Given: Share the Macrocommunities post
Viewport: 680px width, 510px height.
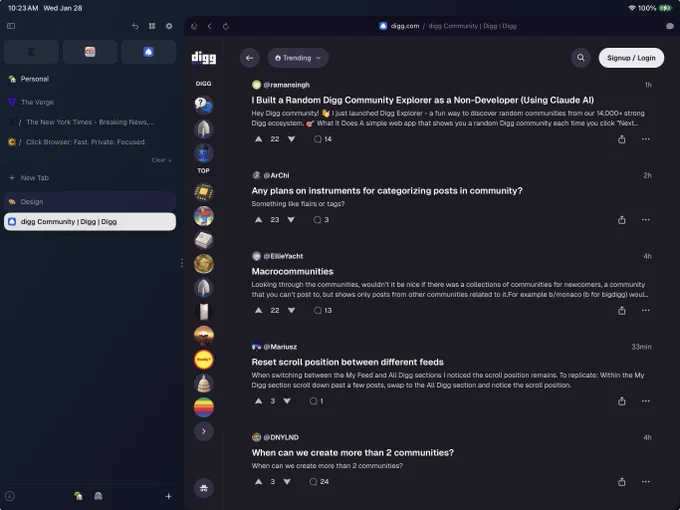Looking at the screenshot, I should click(x=621, y=311).
